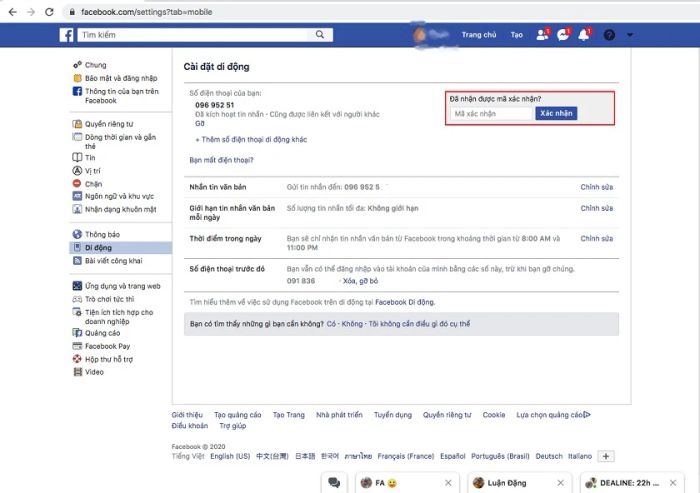Open the help question mark icon
This screenshot has height=493, width=700.
[x=609, y=35]
